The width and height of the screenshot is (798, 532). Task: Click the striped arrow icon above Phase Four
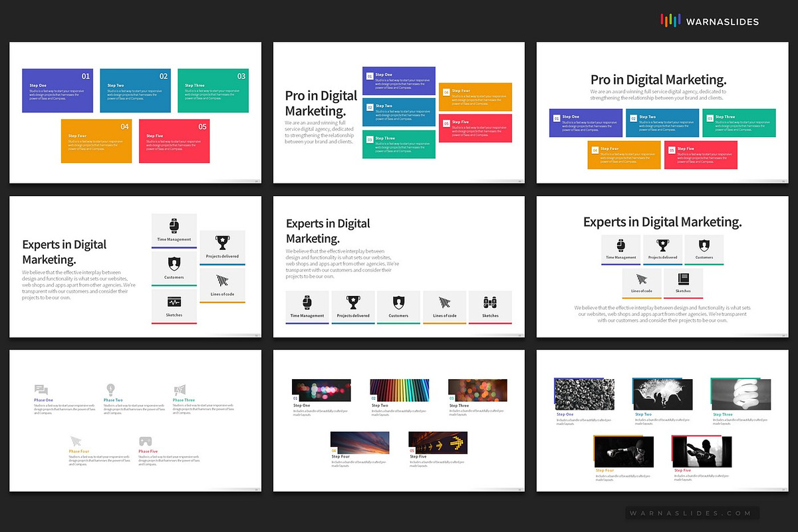pyautogui.click(x=76, y=442)
